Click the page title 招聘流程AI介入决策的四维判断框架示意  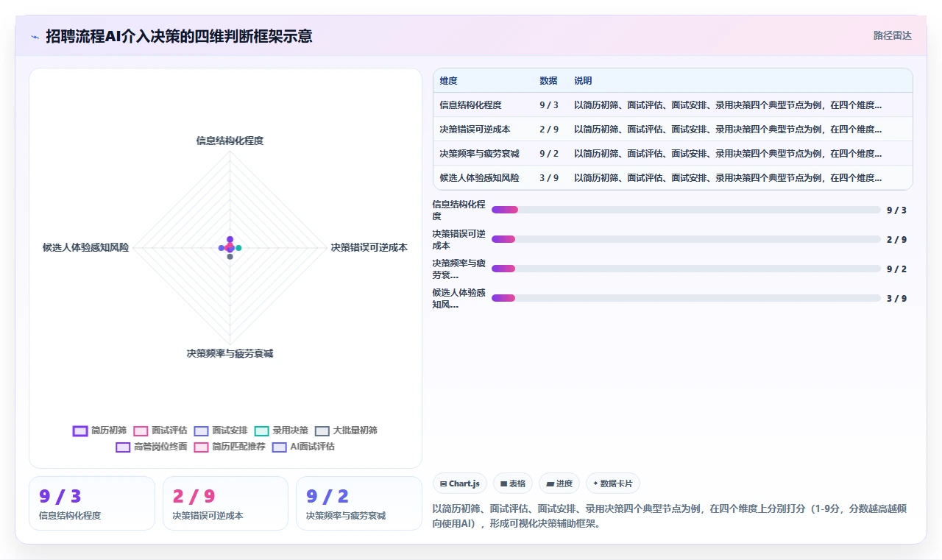click(x=179, y=36)
